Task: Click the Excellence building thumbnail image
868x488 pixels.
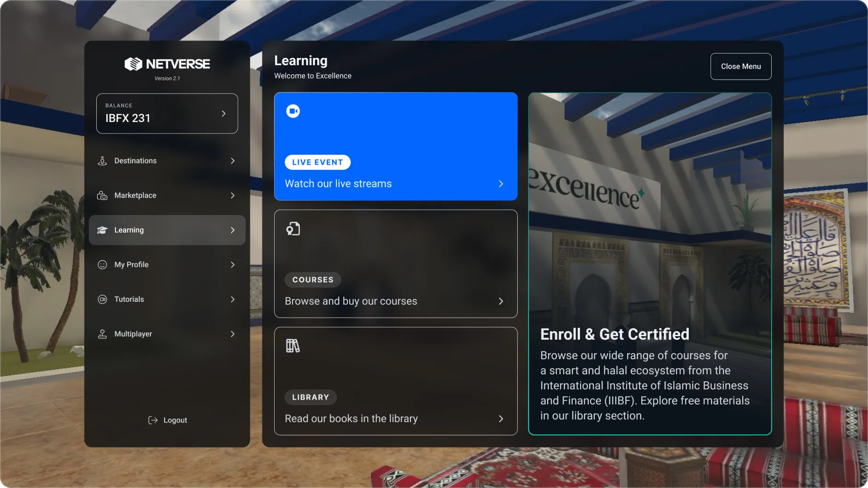Action: click(650, 263)
